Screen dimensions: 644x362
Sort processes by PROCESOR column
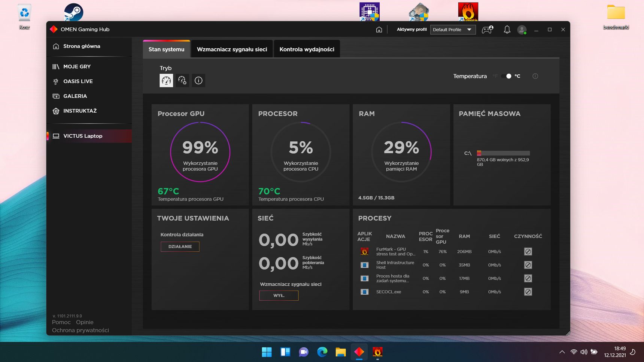coord(426,236)
